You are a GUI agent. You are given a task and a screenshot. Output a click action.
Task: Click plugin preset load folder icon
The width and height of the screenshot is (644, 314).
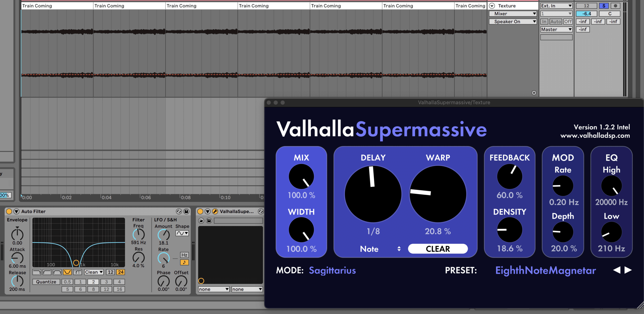(x=201, y=221)
